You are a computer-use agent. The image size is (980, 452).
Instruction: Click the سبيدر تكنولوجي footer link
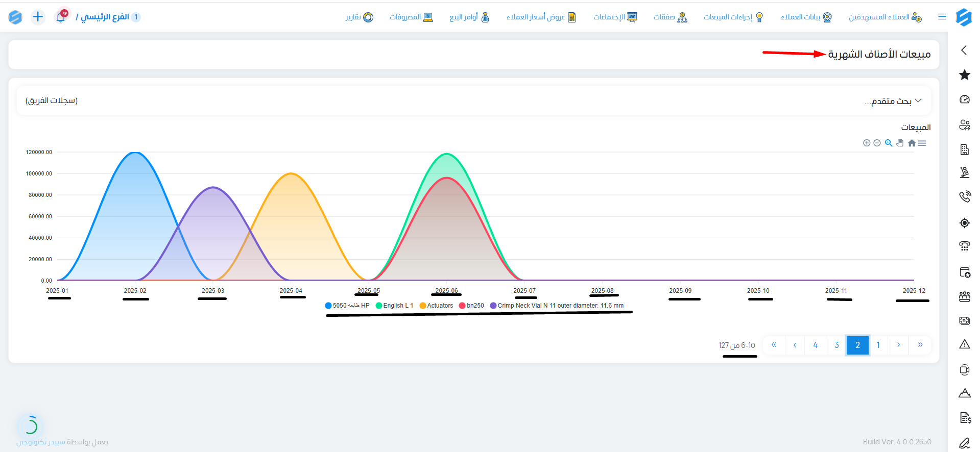[41, 442]
